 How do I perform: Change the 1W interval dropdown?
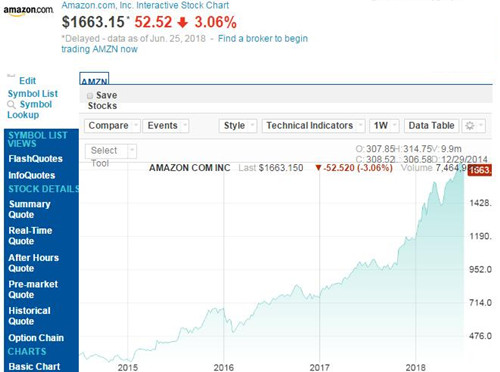pos(384,126)
